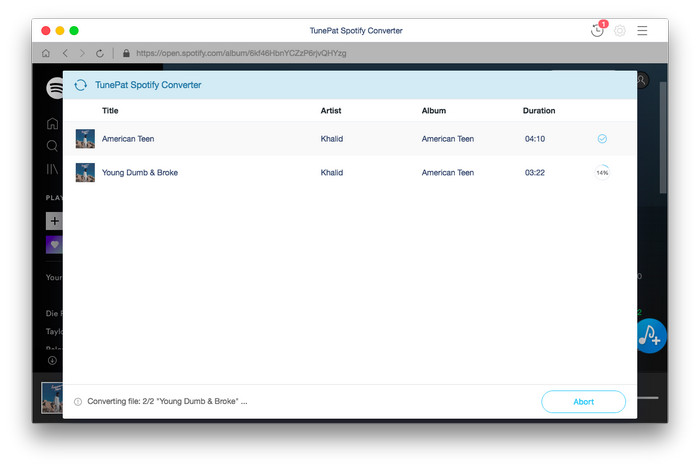Click the 04:10 duration value
The width and height of the screenshot is (700, 469).
click(535, 139)
